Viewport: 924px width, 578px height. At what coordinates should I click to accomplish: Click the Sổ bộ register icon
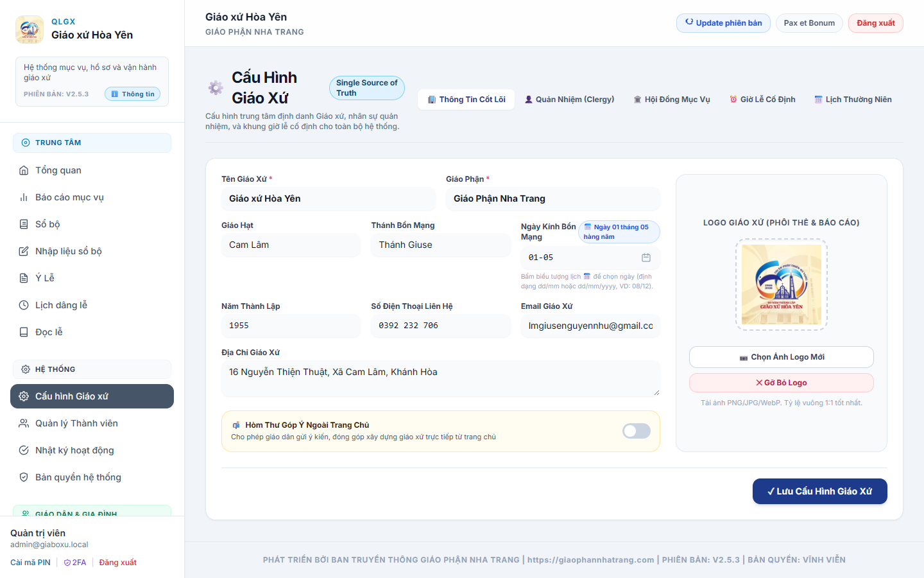(x=24, y=224)
